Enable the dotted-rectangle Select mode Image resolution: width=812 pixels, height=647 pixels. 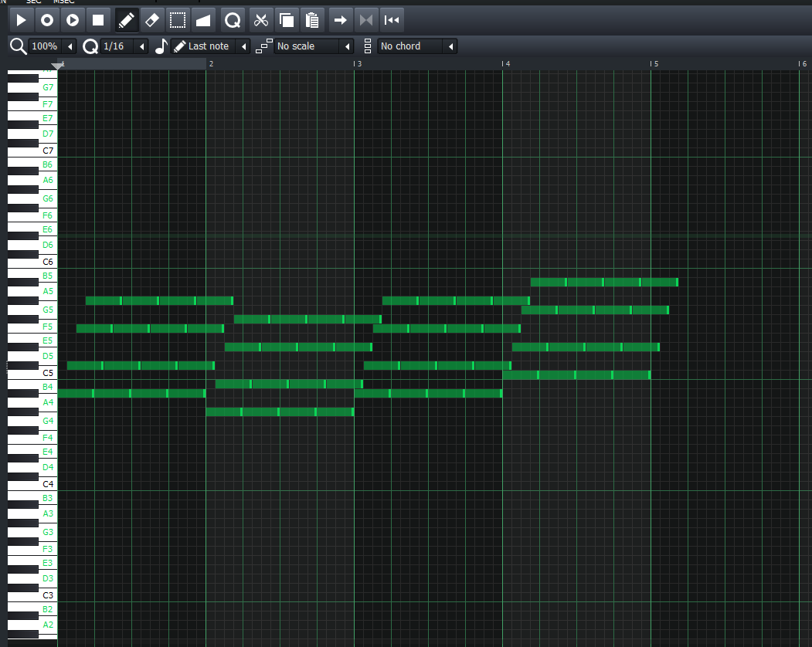point(177,20)
